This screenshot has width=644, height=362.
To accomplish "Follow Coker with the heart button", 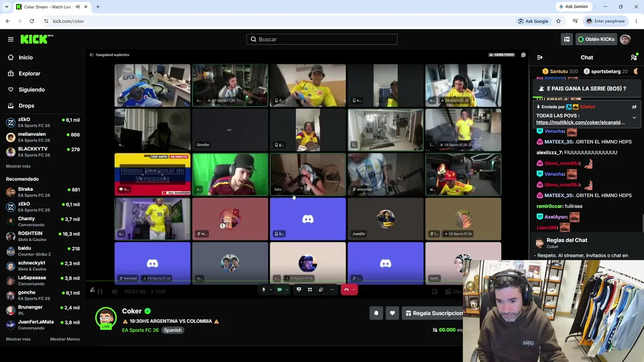I will [x=392, y=313].
